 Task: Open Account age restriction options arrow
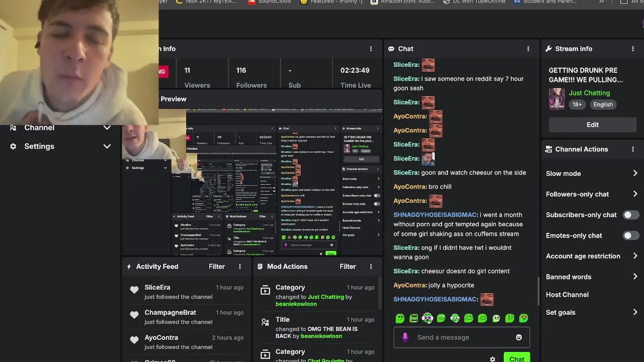[635, 256]
